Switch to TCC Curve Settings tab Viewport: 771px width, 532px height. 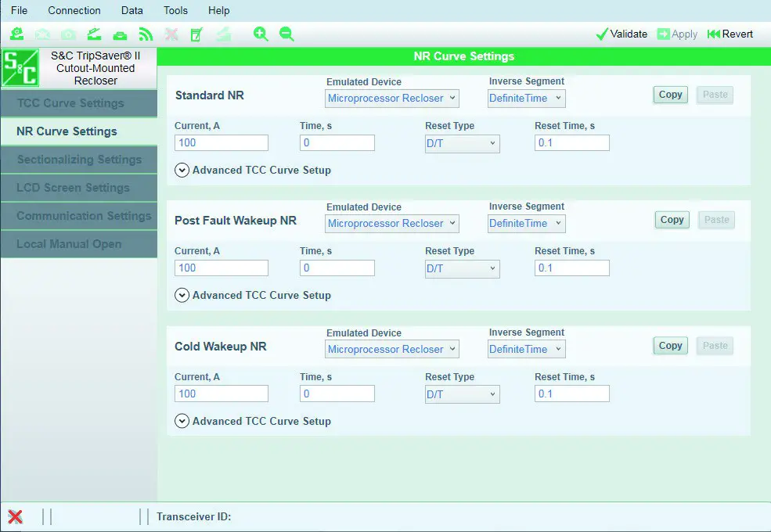[79, 103]
